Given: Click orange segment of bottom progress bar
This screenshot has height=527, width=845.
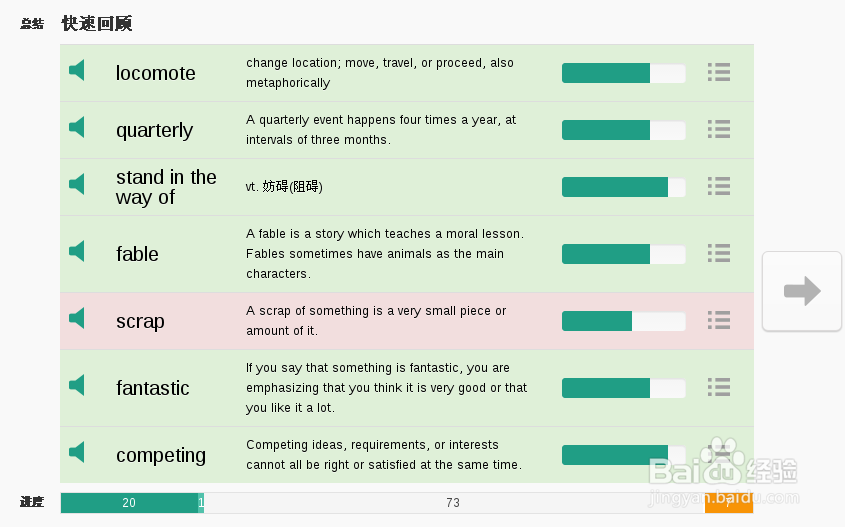Looking at the screenshot, I should click(x=728, y=504).
